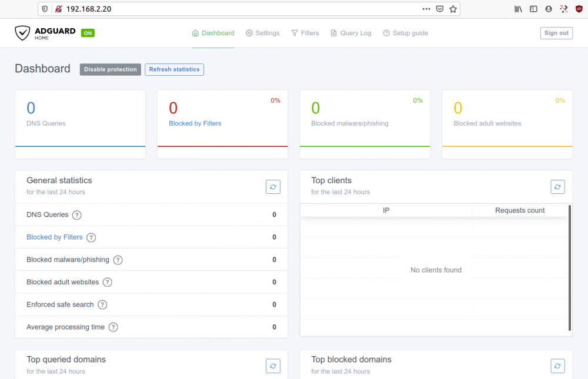Click the Enforced safe search label
This screenshot has height=379, width=588.
click(60, 304)
